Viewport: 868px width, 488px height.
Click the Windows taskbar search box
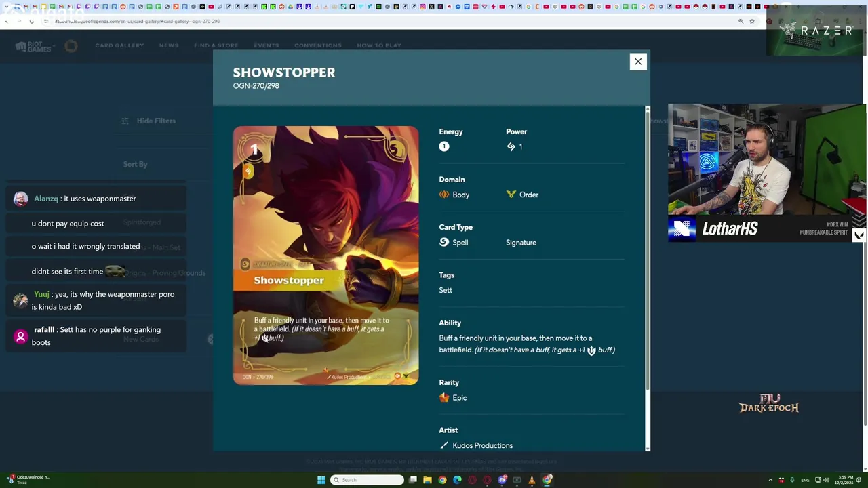coord(366,480)
